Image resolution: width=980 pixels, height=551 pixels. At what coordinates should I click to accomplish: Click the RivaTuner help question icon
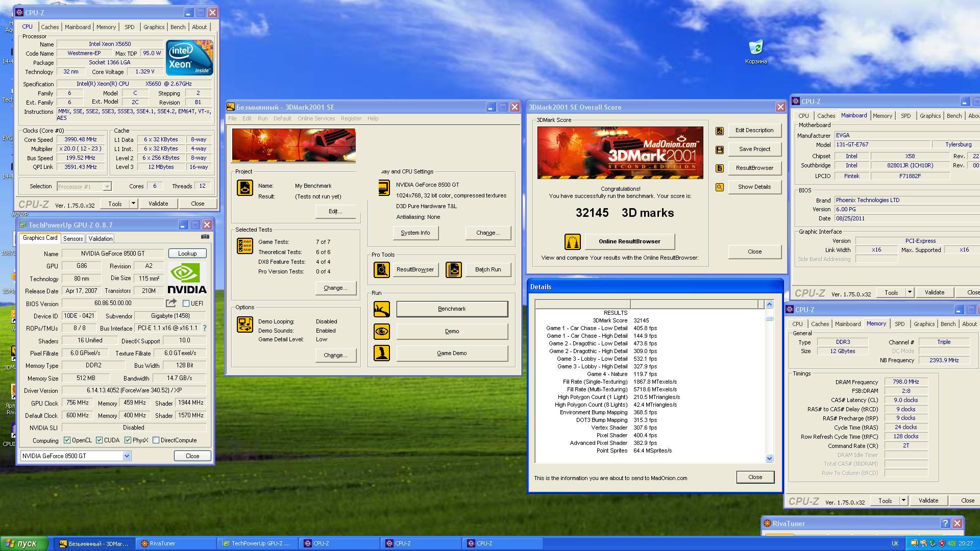click(x=945, y=523)
